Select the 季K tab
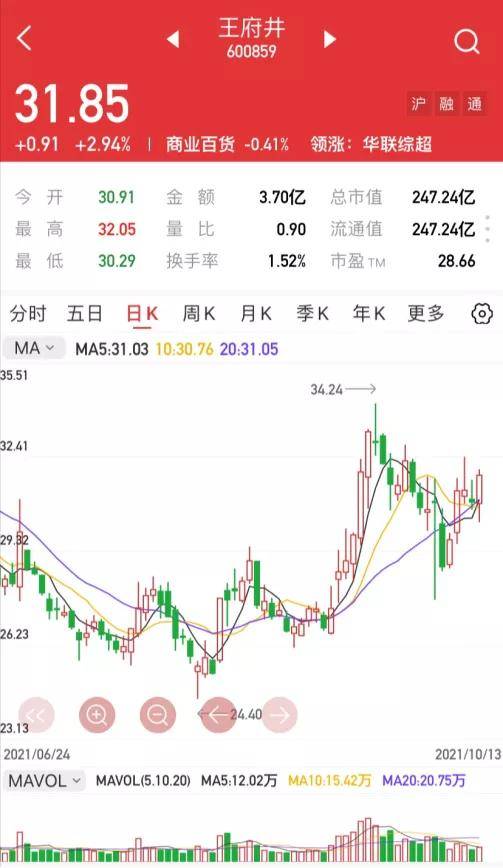Screen dimensions: 503x868 coord(312,314)
